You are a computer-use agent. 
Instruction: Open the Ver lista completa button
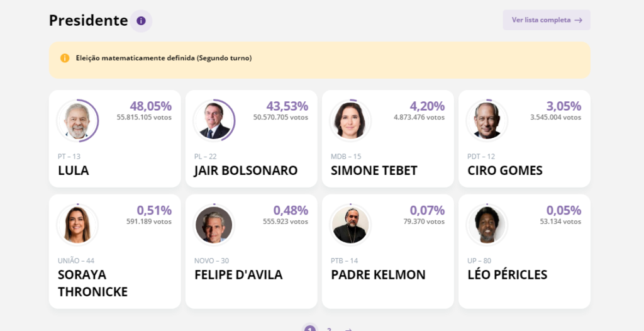tap(547, 20)
